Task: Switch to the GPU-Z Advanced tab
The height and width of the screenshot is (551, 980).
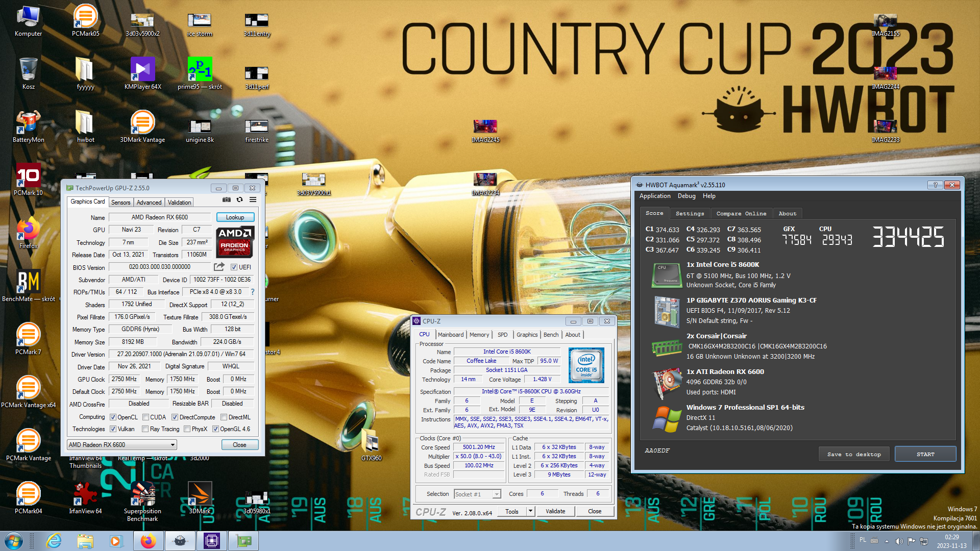Action: 149,203
